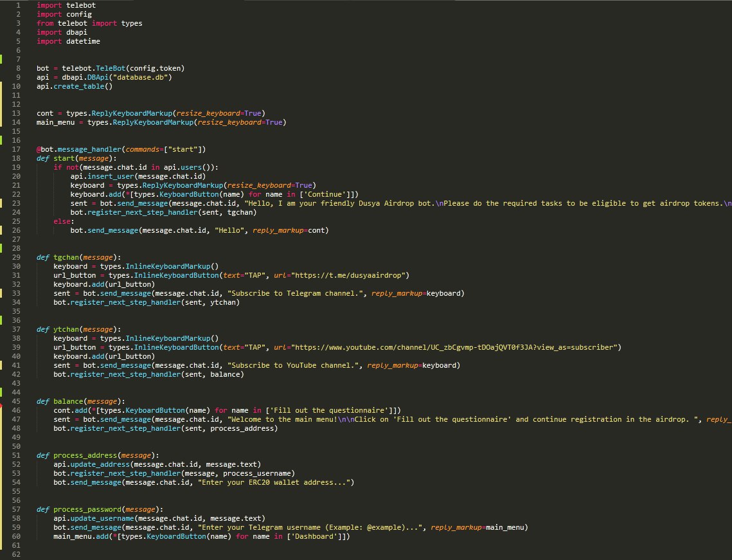732x560 pixels.
Task: Click 'tgchan' argument on line 24
Action: click(240, 213)
